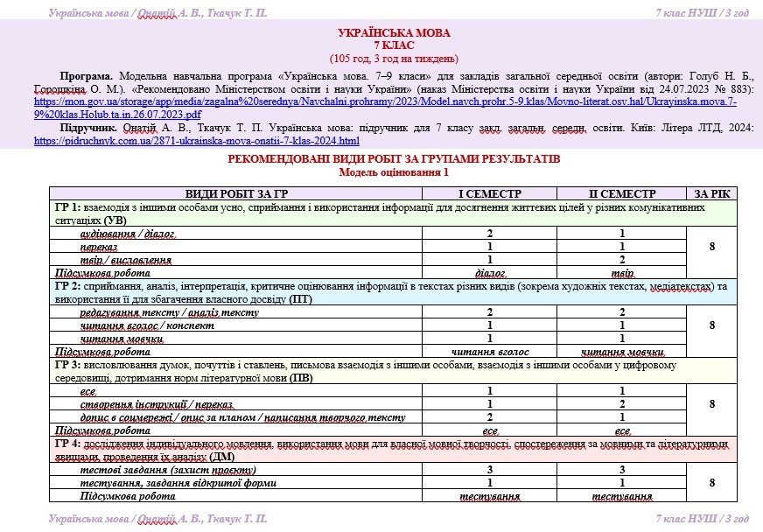Screen dimensions: 763x532
Task: Click heading 'РЕКОМЕНДОВАНІ ВИДИ РОБІТ ЗА ГРУПАМИ РЕЗУЛЬТАТІВ'
Action: tap(394, 159)
